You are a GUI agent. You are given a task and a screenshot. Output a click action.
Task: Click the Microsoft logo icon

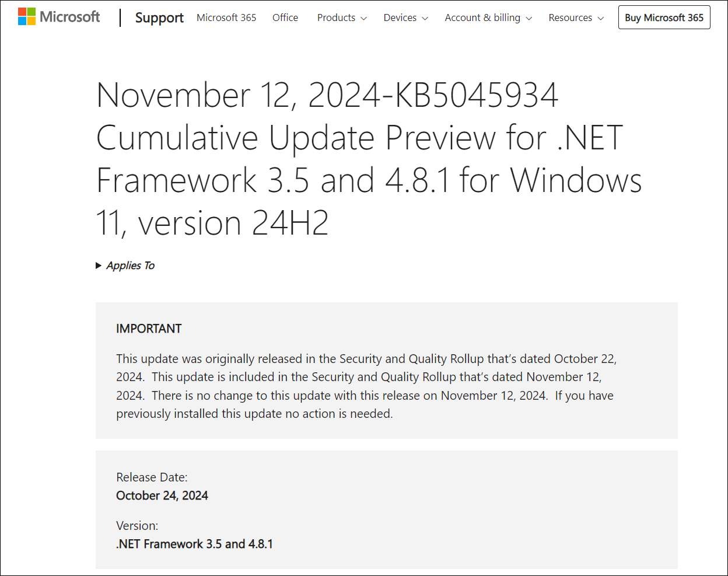click(27, 17)
